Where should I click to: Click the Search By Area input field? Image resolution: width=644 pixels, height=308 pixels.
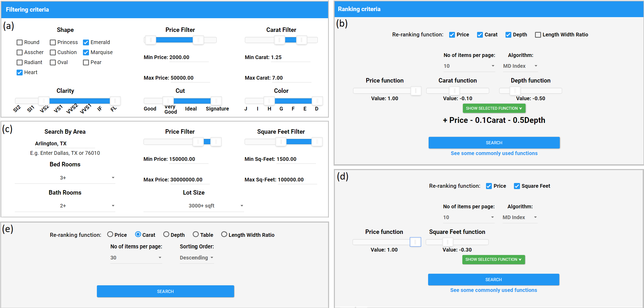(65, 144)
